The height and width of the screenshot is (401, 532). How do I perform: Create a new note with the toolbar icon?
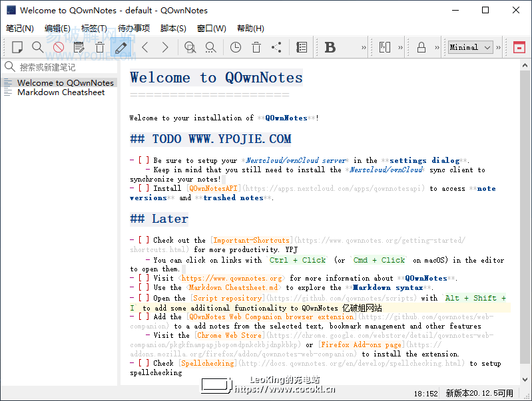17,47
